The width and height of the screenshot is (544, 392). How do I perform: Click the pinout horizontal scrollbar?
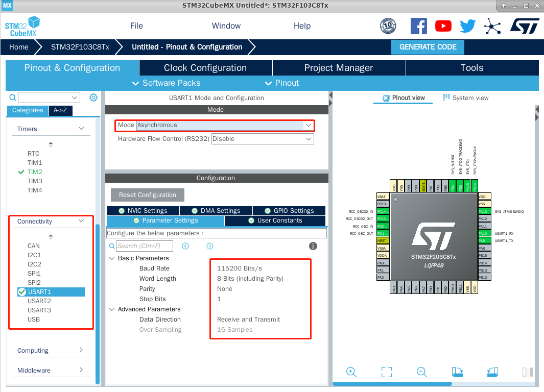392,384
